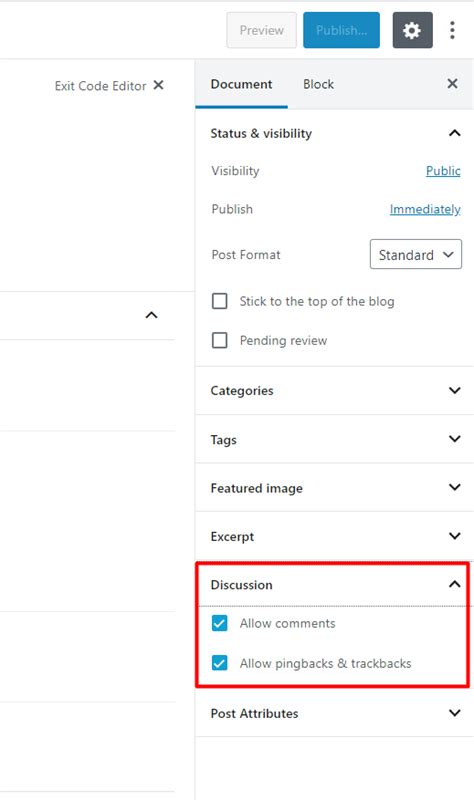The image size is (474, 800).
Task: Click the Publish button
Action: [341, 31]
